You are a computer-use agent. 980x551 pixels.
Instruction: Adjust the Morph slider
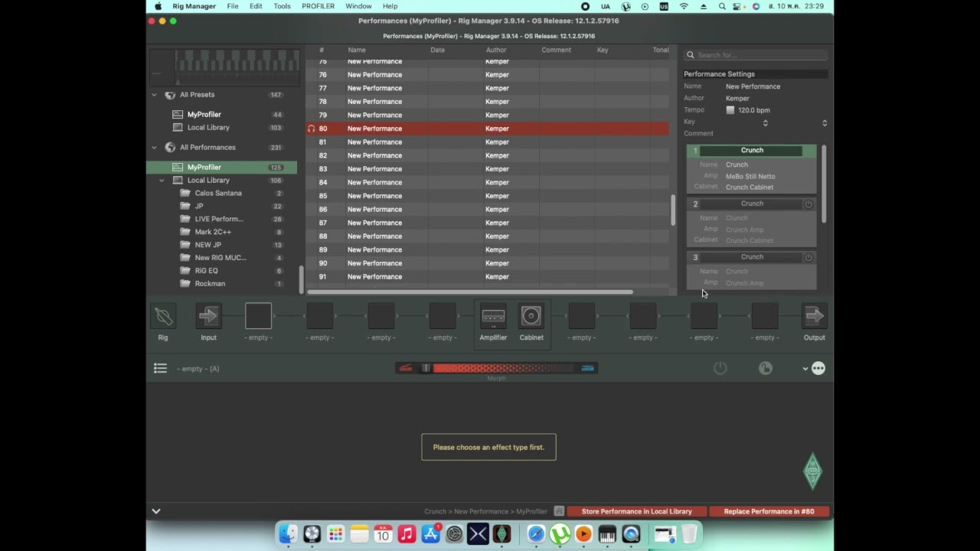(x=496, y=369)
